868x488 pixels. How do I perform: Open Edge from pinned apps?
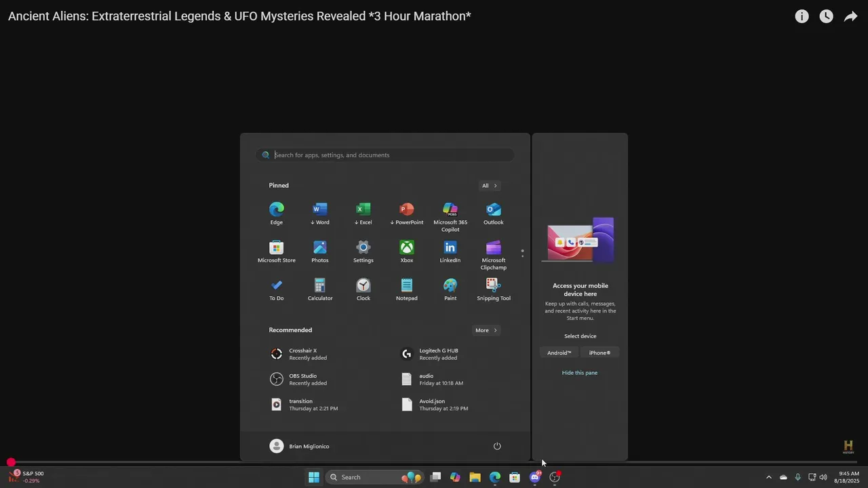277,213
